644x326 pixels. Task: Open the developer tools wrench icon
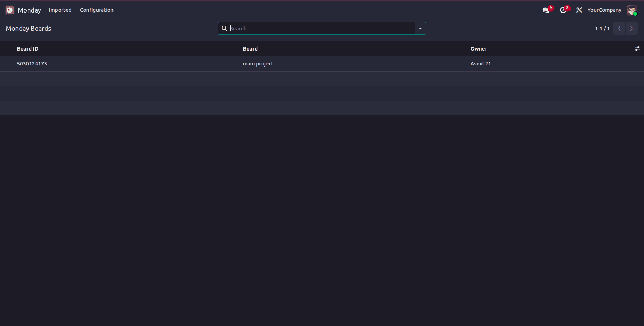click(579, 10)
